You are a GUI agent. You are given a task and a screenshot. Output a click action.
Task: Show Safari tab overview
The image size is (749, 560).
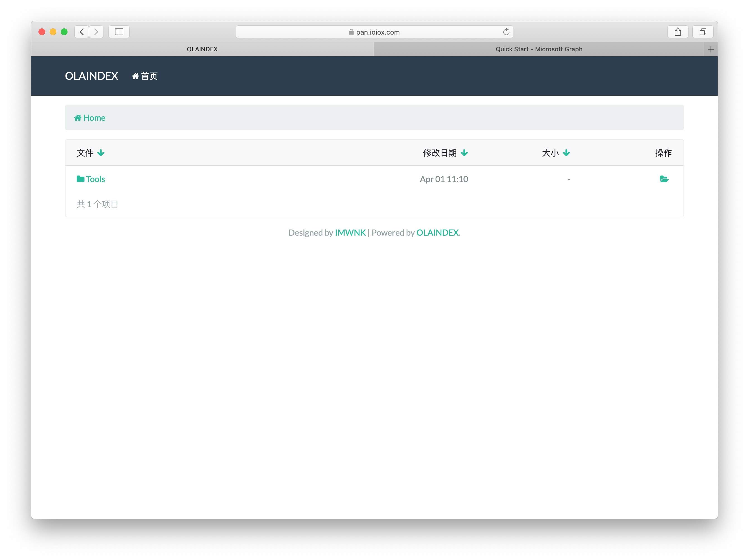click(x=703, y=32)
